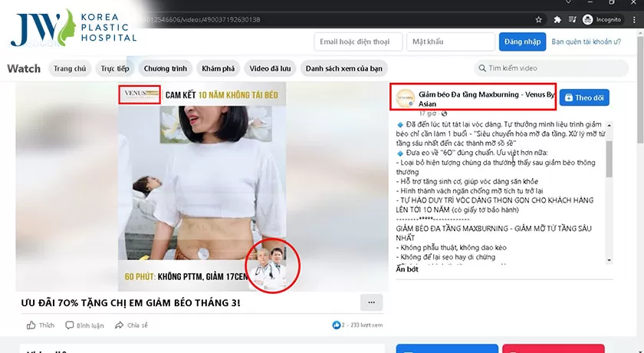The width and height of the screenshot is (644, 353).
Task: Open the Bình luận comment button
Action: (84, 325)
